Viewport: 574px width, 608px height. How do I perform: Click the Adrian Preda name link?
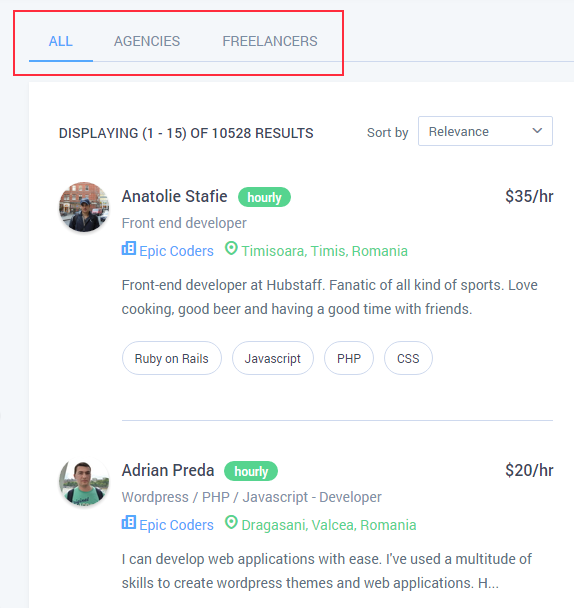pos(168,470)
